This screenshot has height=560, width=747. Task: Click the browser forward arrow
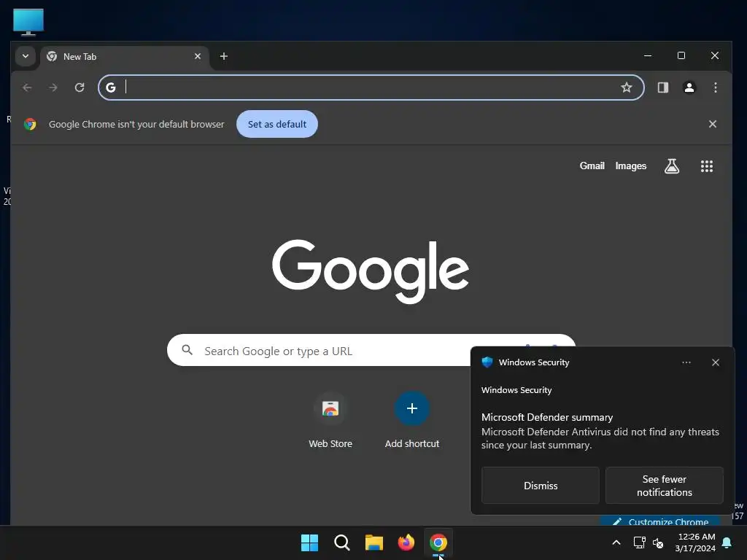[x=53, y=87]
